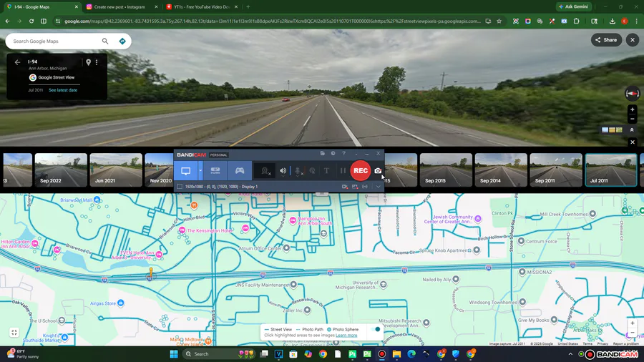Zoom in the map with plus button
Viewport: 644px width, 362px height.
(x=633, y=323)
